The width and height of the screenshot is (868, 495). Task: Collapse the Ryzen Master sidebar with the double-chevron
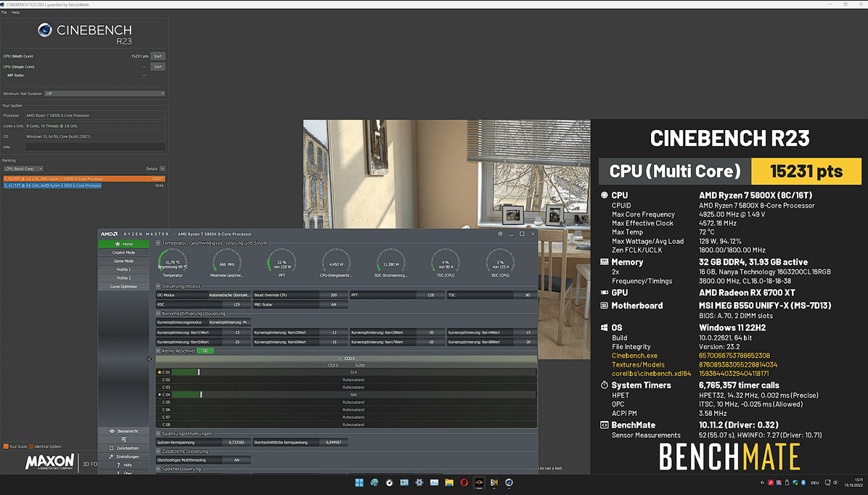[x=149, y=359]
